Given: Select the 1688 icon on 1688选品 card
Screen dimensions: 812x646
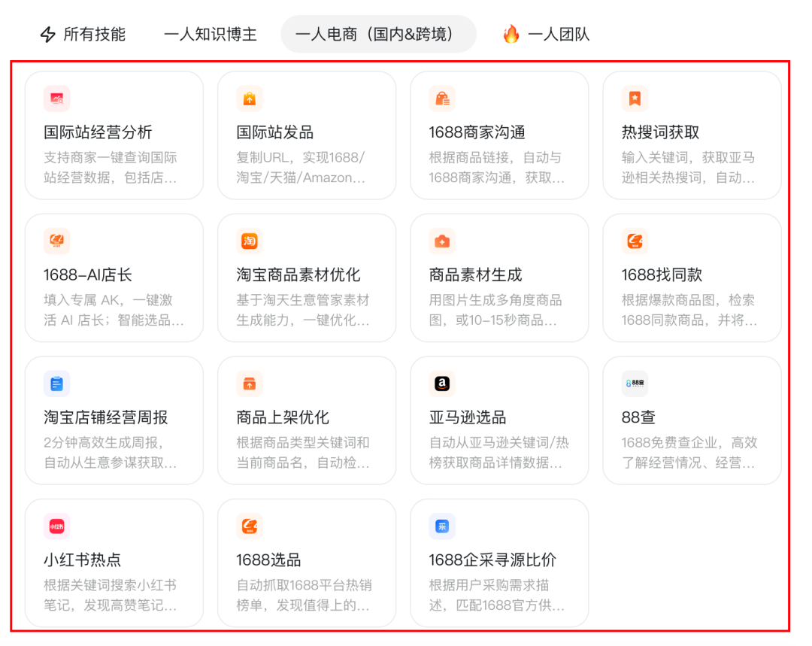Looking at the screenshot, I should click(249, 526).
